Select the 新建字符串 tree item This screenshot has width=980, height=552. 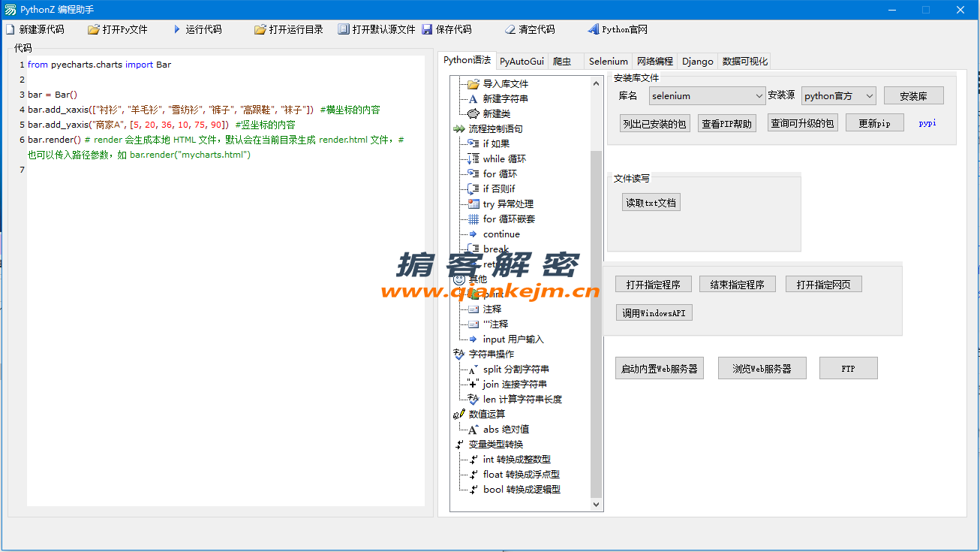[x=505, y=98]
